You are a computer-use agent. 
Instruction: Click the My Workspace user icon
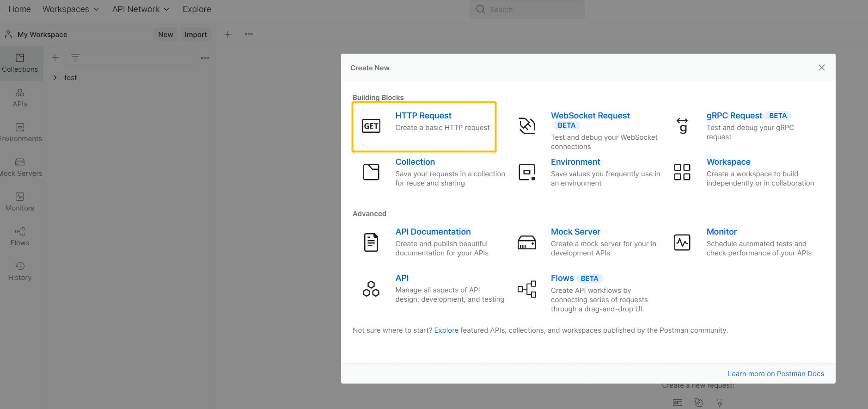click(8, 34)
